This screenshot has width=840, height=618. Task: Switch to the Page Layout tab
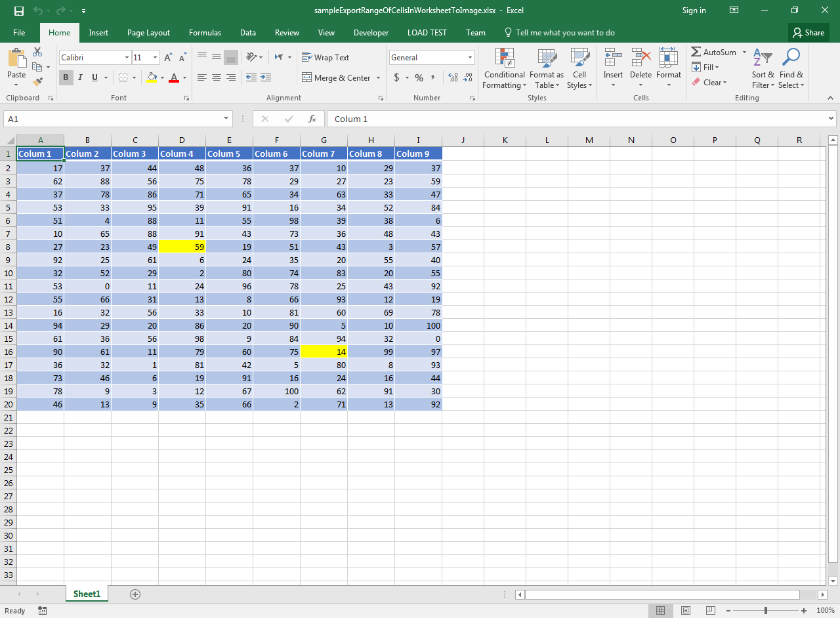tap(148, 33)
